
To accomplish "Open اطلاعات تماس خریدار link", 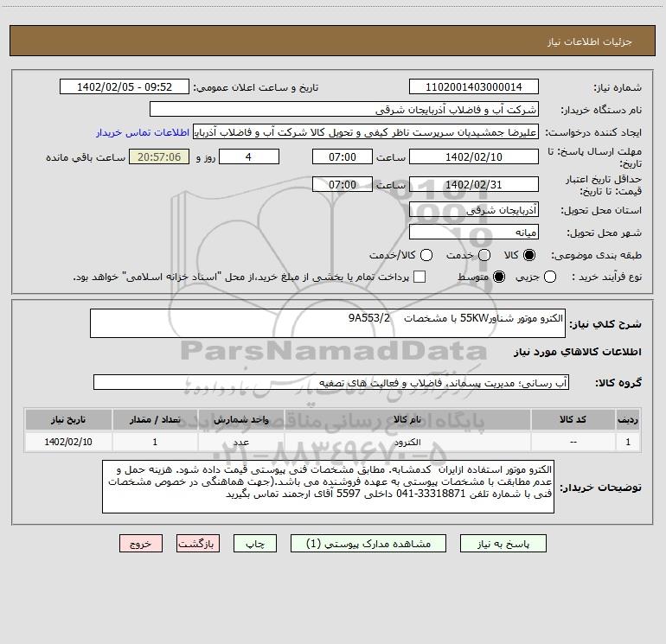I will click(143, 132).
